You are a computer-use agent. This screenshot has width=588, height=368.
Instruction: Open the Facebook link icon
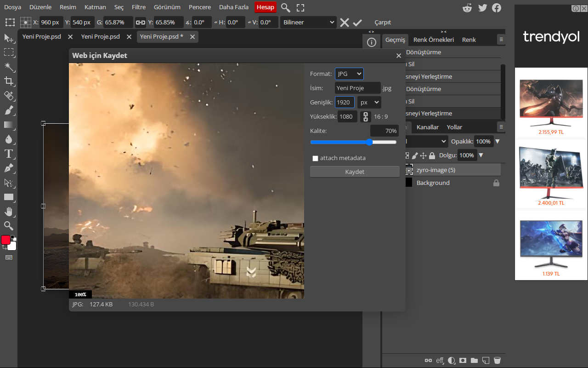[497, 7]
